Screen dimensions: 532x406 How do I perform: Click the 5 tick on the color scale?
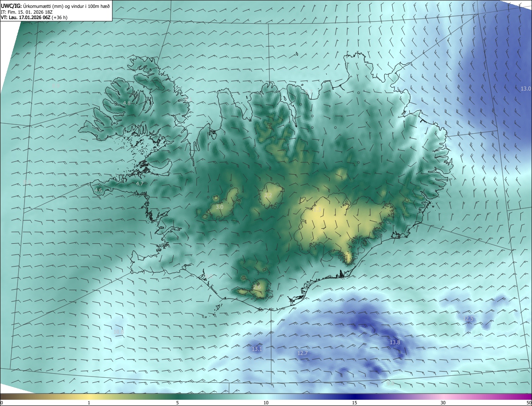[x=177, y=403]
